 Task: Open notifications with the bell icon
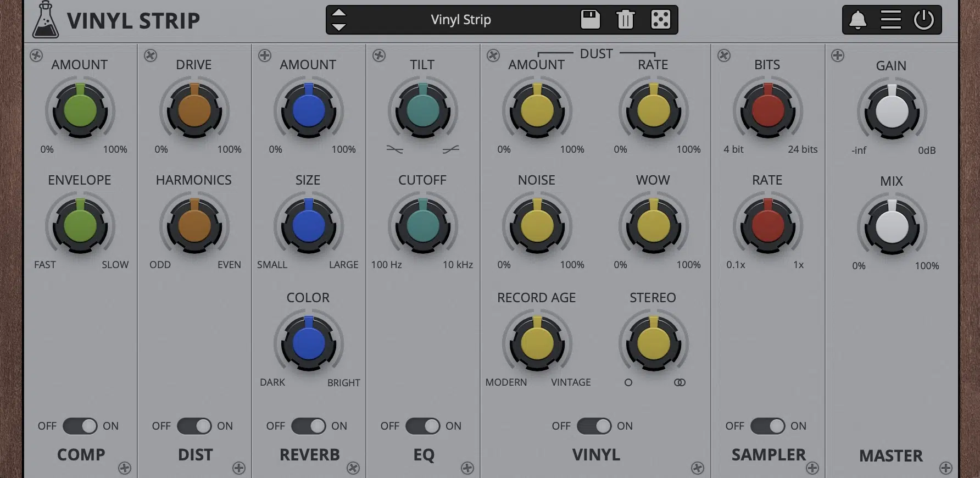(x=857, y=20)
